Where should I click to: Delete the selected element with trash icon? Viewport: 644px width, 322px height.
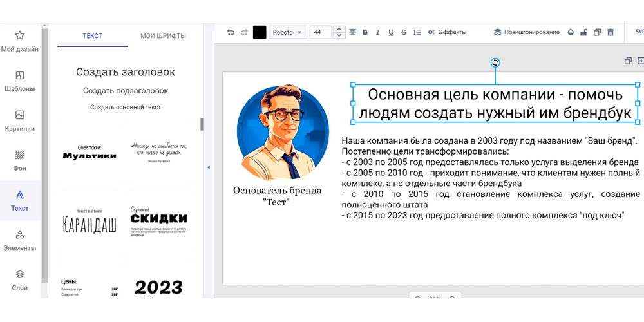pos(611,32)
